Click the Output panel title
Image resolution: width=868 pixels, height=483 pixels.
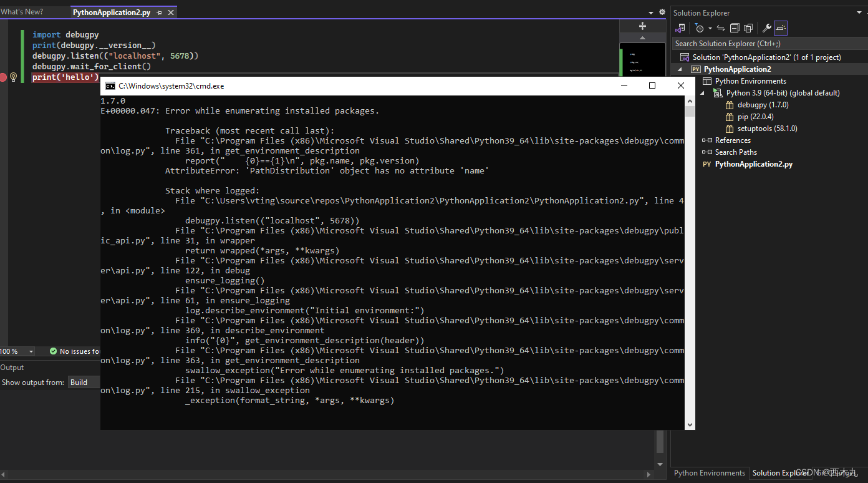12,368
